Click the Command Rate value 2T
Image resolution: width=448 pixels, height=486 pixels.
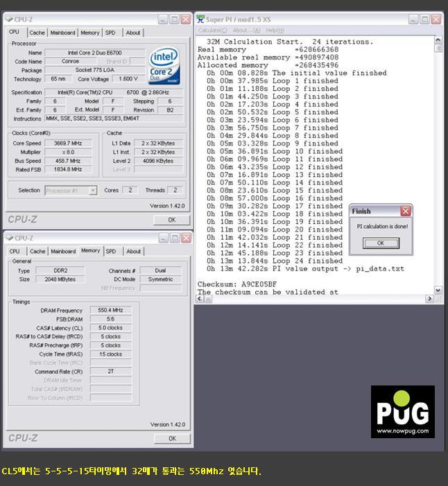coord(111,372)
